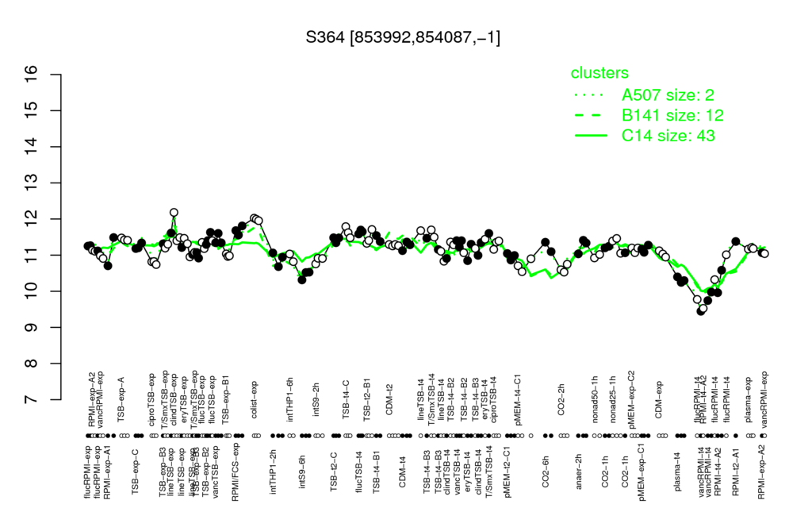The image size is (812, 508).
Task: Click y-axis tick label 16
Action: [32, 75]
